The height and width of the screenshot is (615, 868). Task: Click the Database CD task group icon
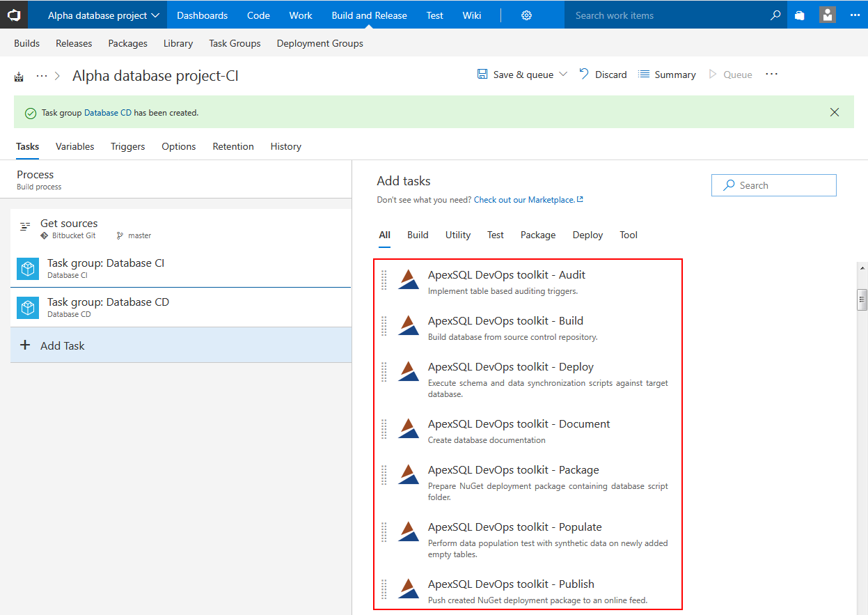point(28,307)
